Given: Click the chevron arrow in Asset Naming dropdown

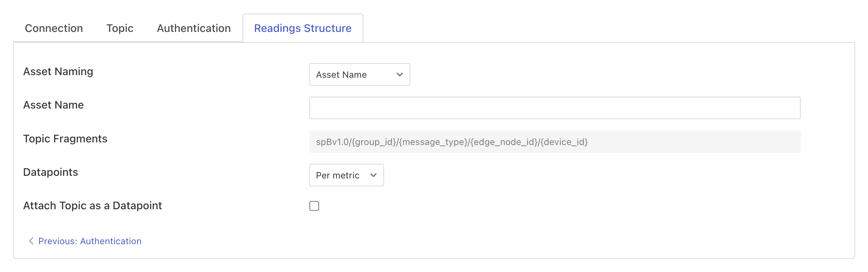Looking at the screenshot, I should tap(399, 74).
